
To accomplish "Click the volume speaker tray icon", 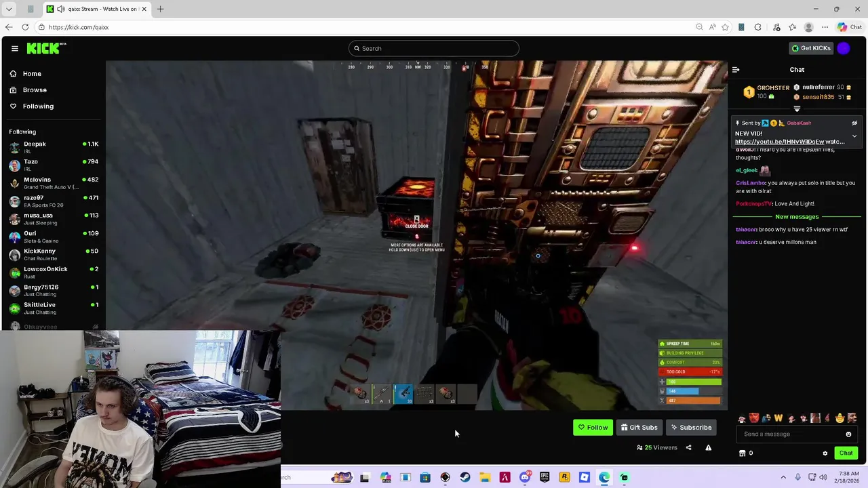I will (x=823, y=477).
